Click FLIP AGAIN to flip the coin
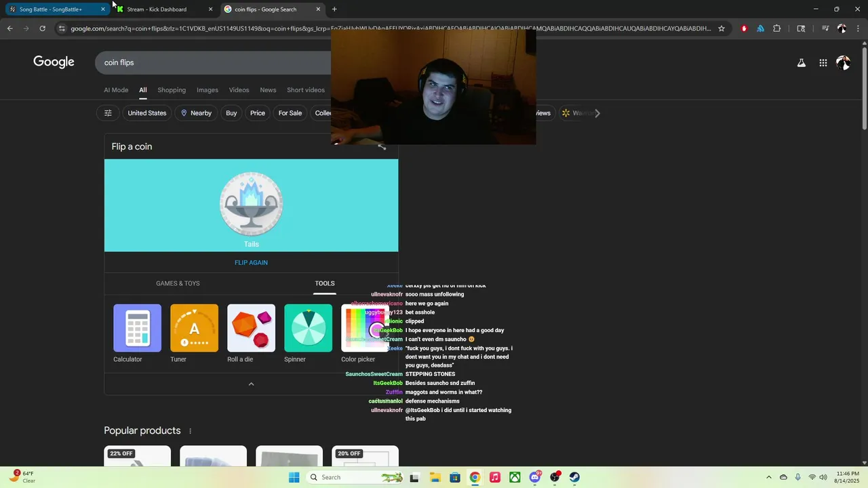Screen dimensions: 868x488 point(251,263)
